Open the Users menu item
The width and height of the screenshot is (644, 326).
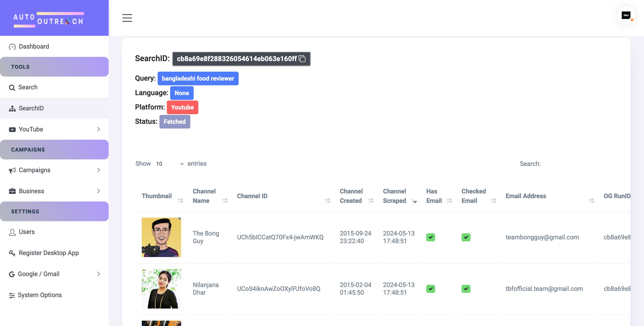[27, 232]
